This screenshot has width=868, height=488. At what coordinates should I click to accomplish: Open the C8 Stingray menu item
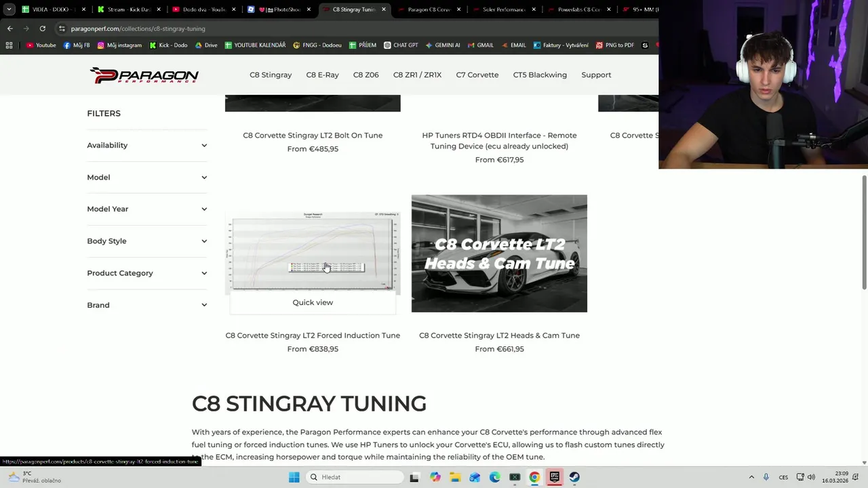(x=271, y=75)
